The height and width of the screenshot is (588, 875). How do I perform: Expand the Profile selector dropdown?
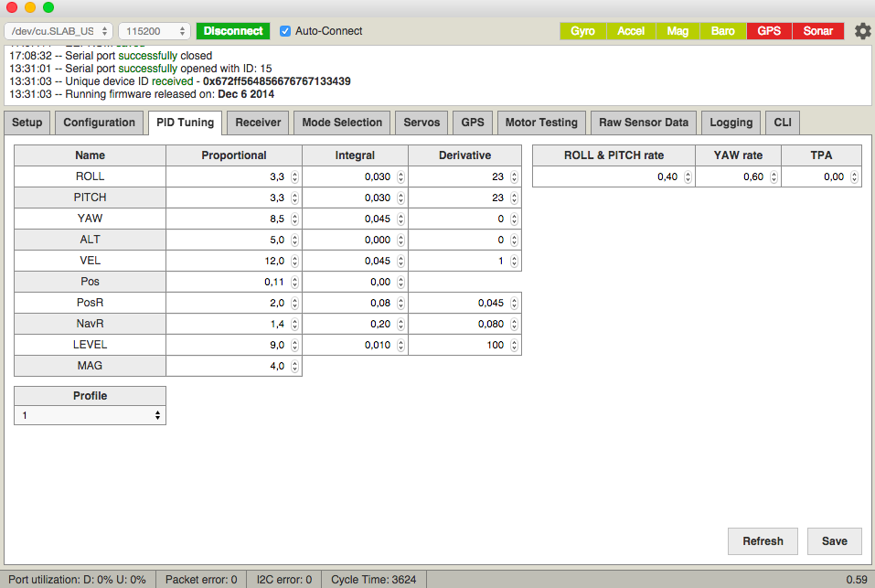pyautogui.click(x=90, y=415)
